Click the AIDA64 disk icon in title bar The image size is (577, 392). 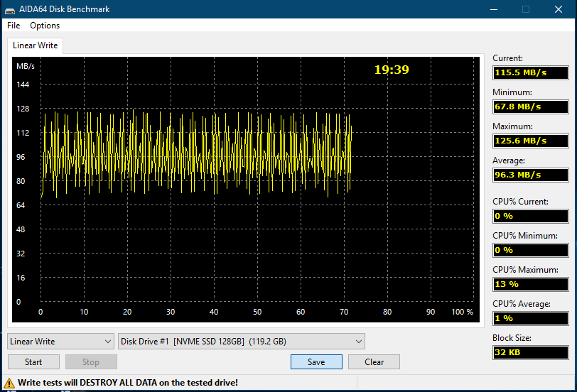[x=10, y=10]
